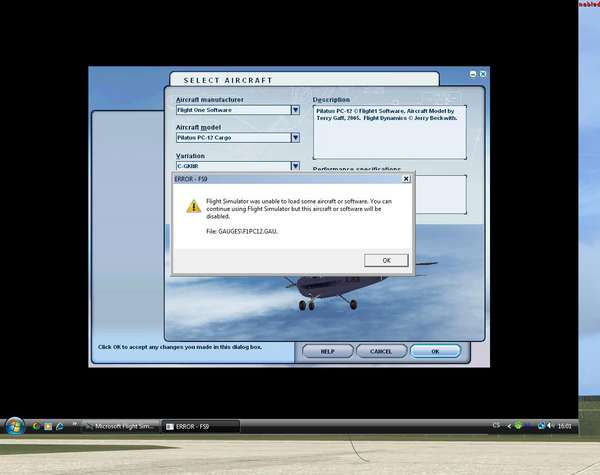Open the Windows Start orb
This screenshot has width=600, height=475.
[x=15, y=426]
